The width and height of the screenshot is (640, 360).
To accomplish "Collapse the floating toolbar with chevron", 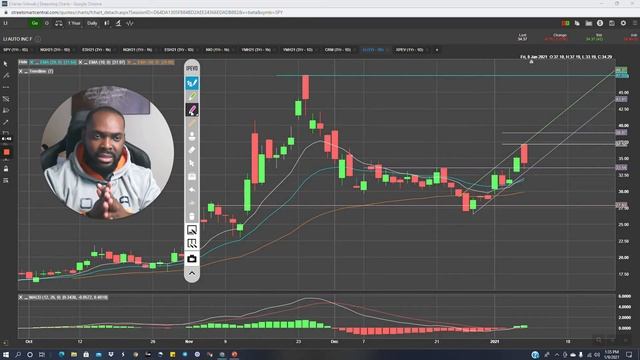I will [192, 273].
